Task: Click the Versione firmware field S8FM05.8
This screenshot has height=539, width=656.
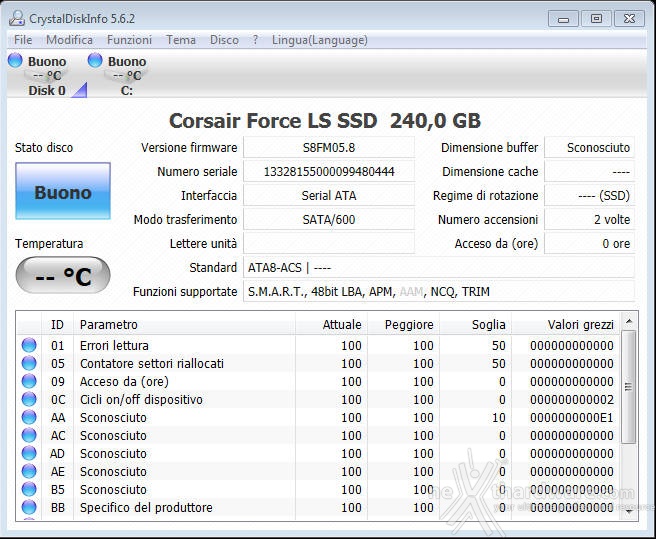Action: click(329, 147)
